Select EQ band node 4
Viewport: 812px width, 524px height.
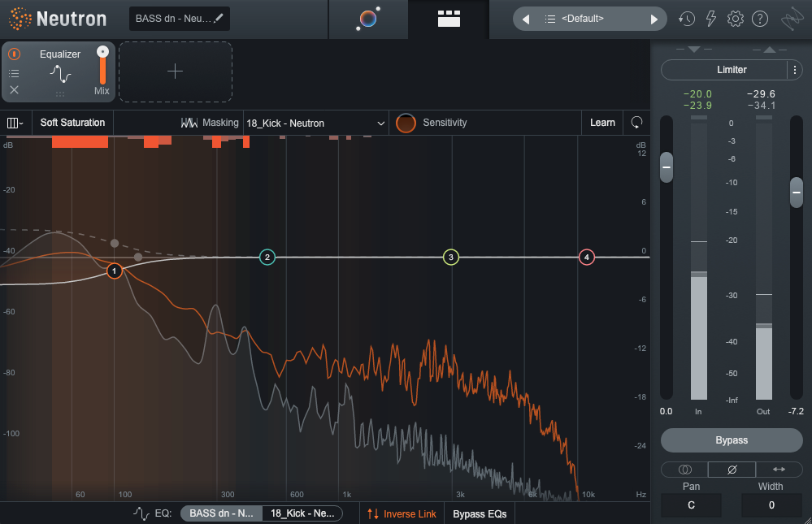[x=587, y=257]
